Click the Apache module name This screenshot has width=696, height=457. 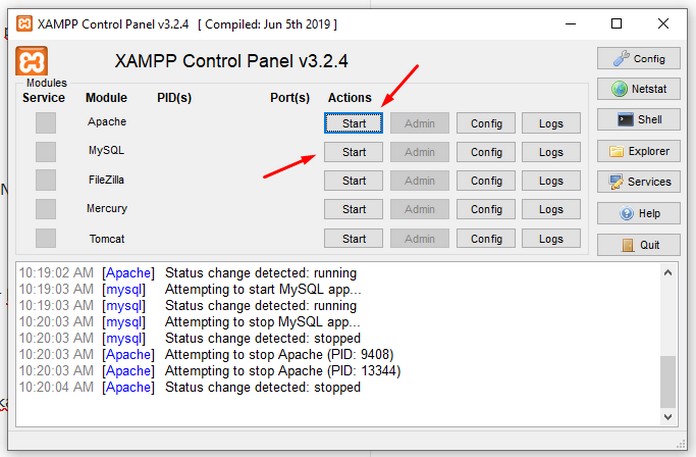click(107, 122)
